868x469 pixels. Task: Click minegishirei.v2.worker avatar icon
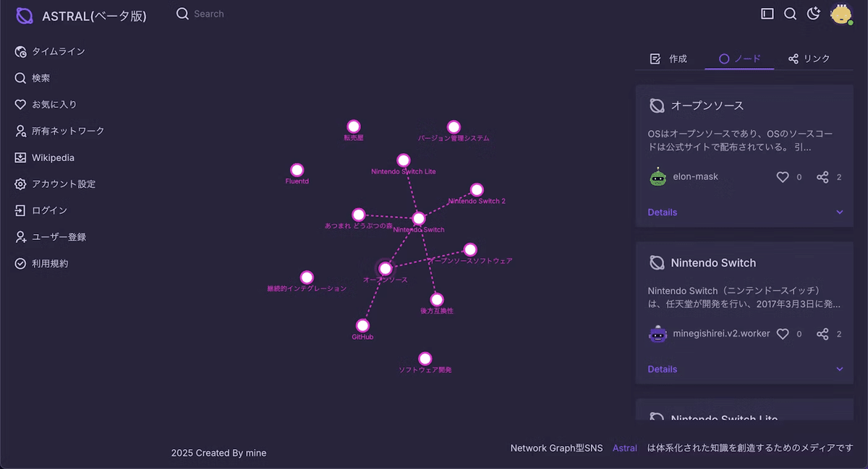(x=658, y=334)
